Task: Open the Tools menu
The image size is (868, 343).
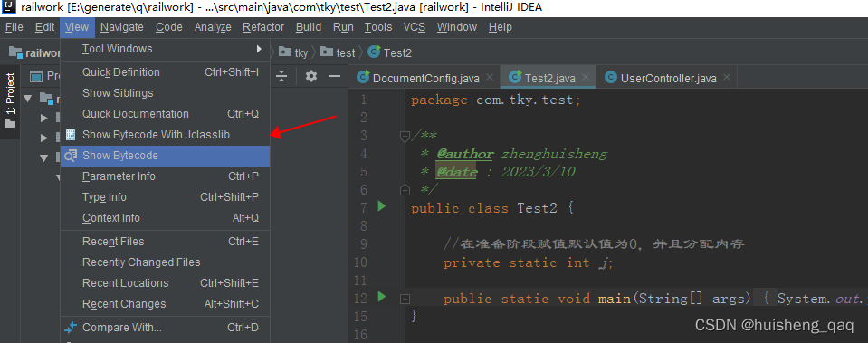Action: (378, 27)
